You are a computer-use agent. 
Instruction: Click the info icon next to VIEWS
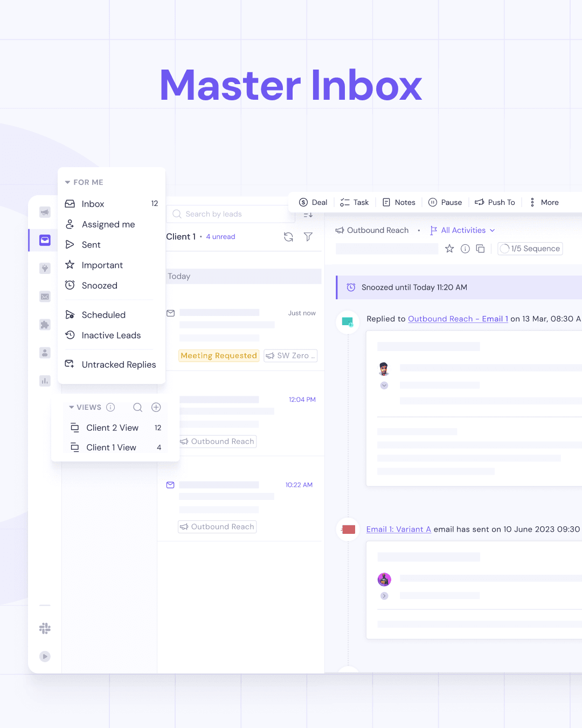click(110, 407)
